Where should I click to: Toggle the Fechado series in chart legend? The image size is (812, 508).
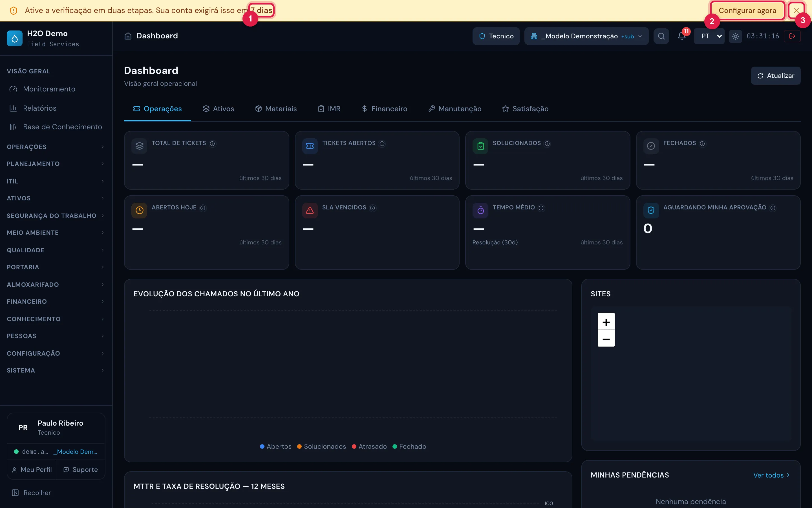pyautogui.click(x=409, y=446)
